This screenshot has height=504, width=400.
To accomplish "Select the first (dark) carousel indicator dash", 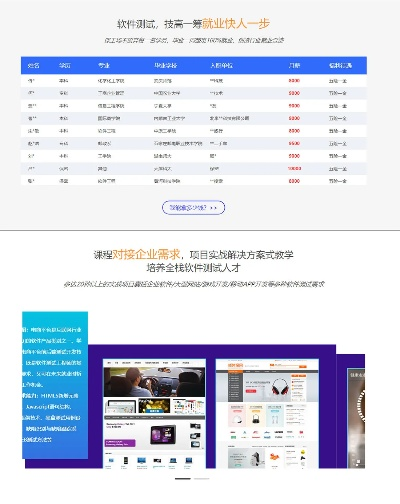I will tap(183, 479).
